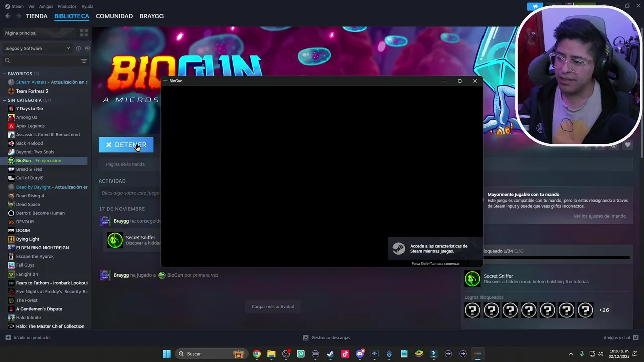The image size is (644, 362).
Task: Click the Secret Sniffer achievement icon in activity
Action: [x=115, y=240]
